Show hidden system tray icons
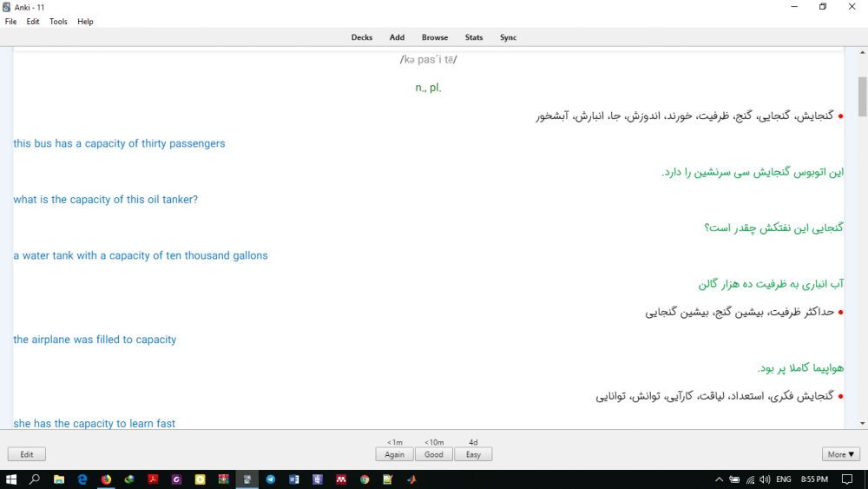The width and height of the screenshot is (868, 489). pos(719,479)
